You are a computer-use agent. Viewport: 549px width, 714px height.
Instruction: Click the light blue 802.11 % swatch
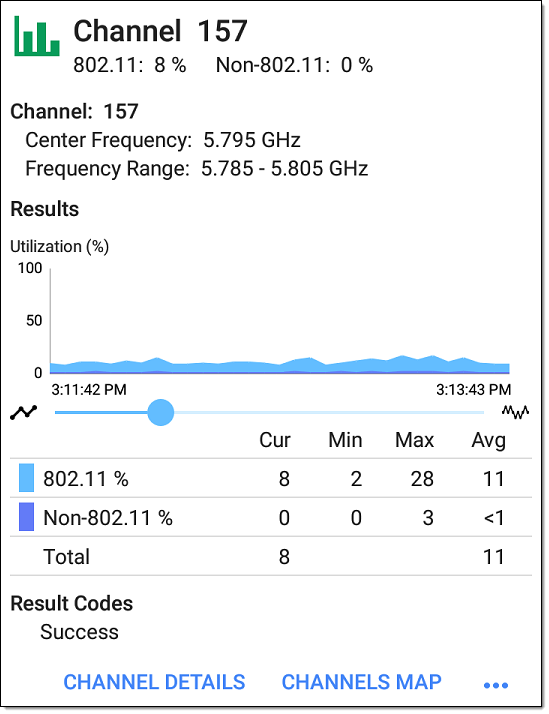[26, 478]
